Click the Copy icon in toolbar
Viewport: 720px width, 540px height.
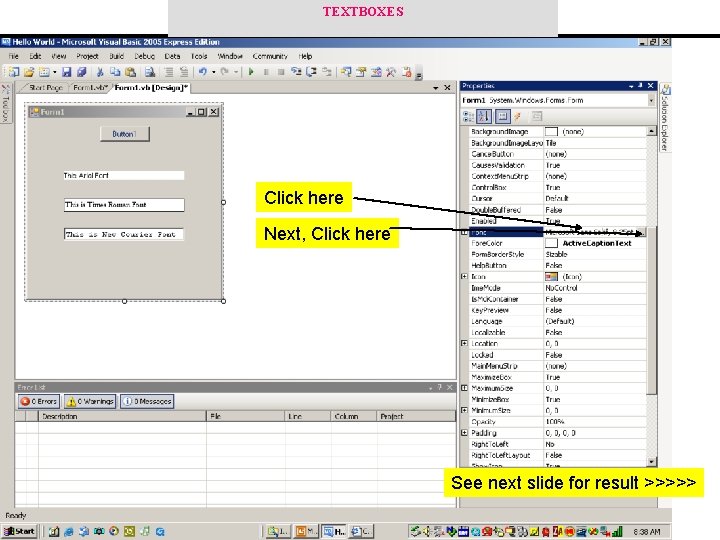click(115, 72)
